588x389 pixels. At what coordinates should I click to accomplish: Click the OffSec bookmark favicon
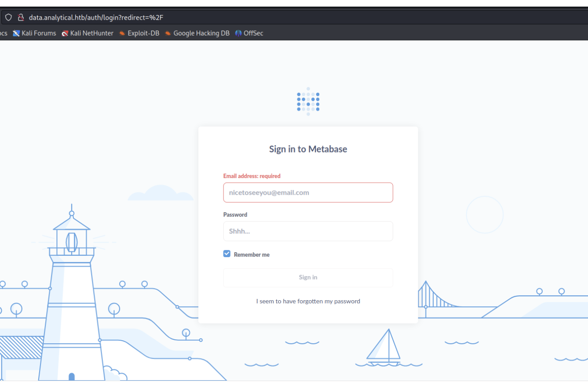(x=238, y=33)
